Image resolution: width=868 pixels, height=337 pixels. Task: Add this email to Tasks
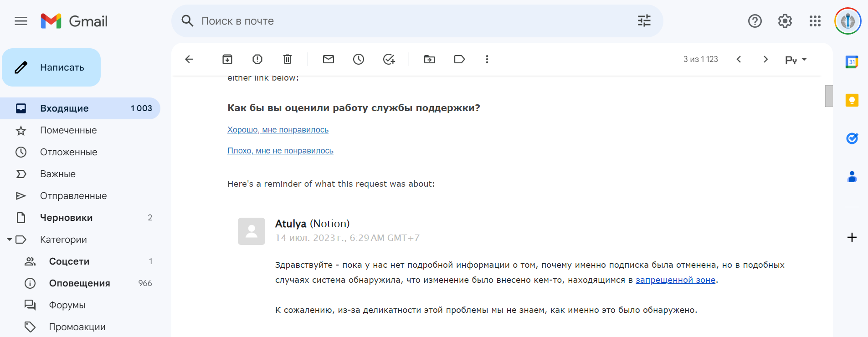click(x=388, y=59)
